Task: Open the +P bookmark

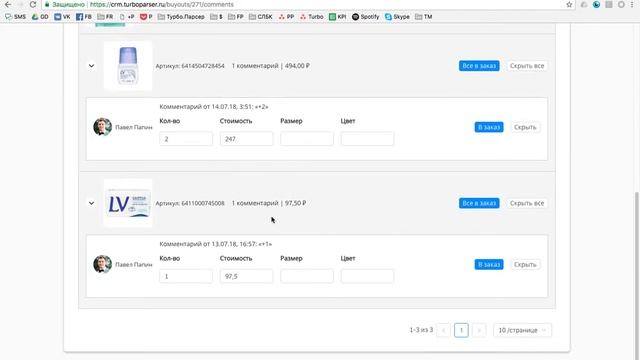Action: pos(127,17)
